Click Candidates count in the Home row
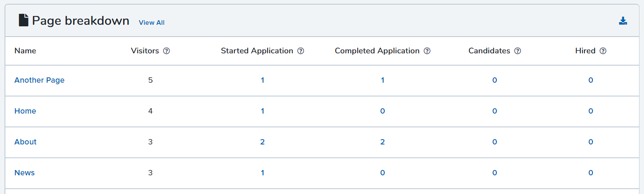This screenshot has width=644, height=194. pos(495,111)
